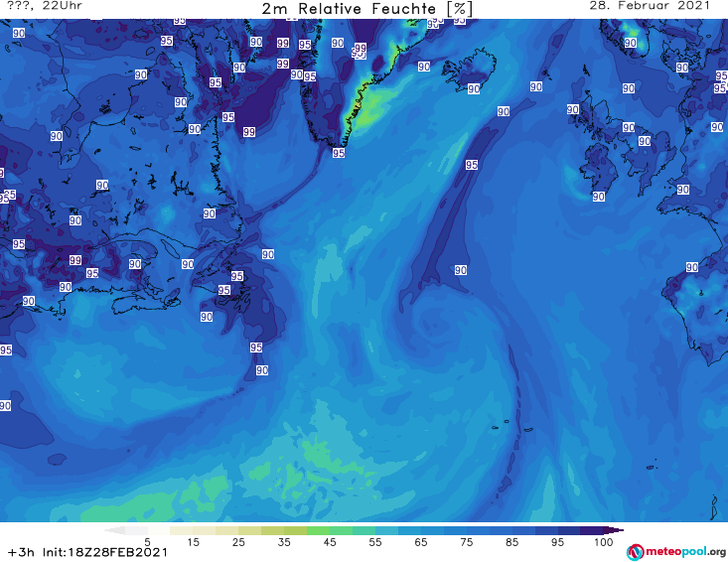Screen dimensions: 728x562
Task: Click the 95 contour label at Greenland's southern tip
Action: tap(339, 153)
